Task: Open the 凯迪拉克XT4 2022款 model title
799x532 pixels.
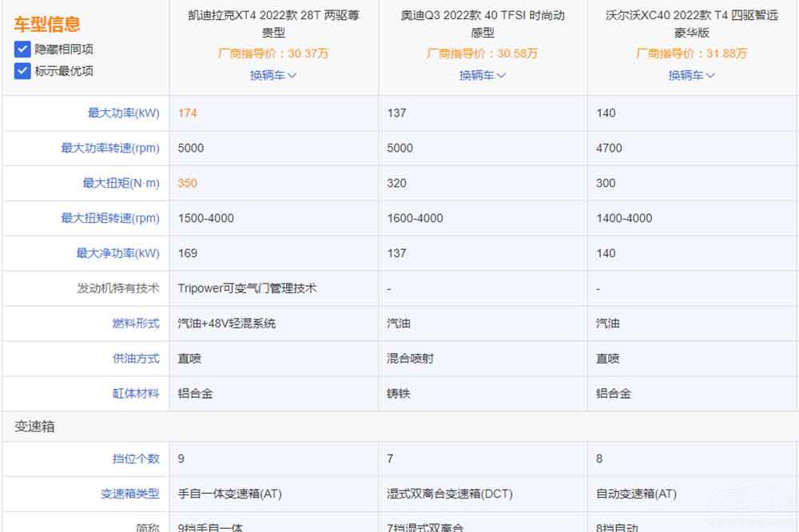Action: [x=273, y=24]
